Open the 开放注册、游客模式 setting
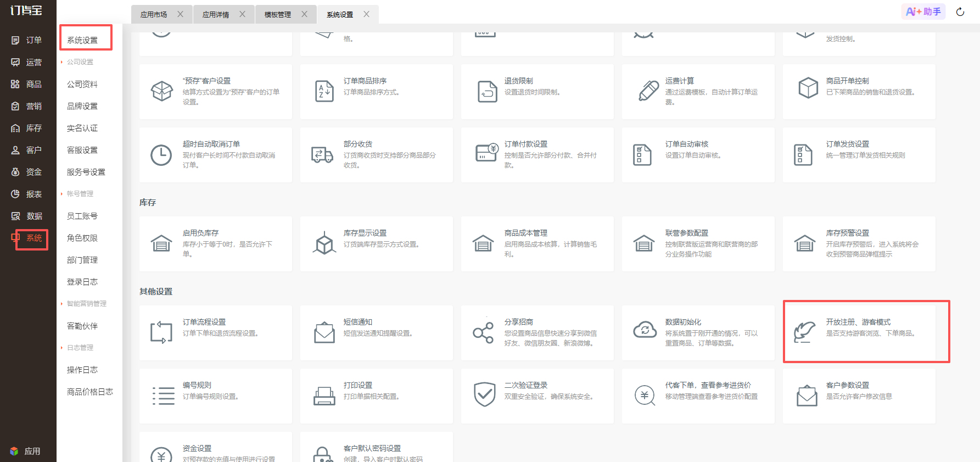The image size is (980, 462). [x=859, y=332]
